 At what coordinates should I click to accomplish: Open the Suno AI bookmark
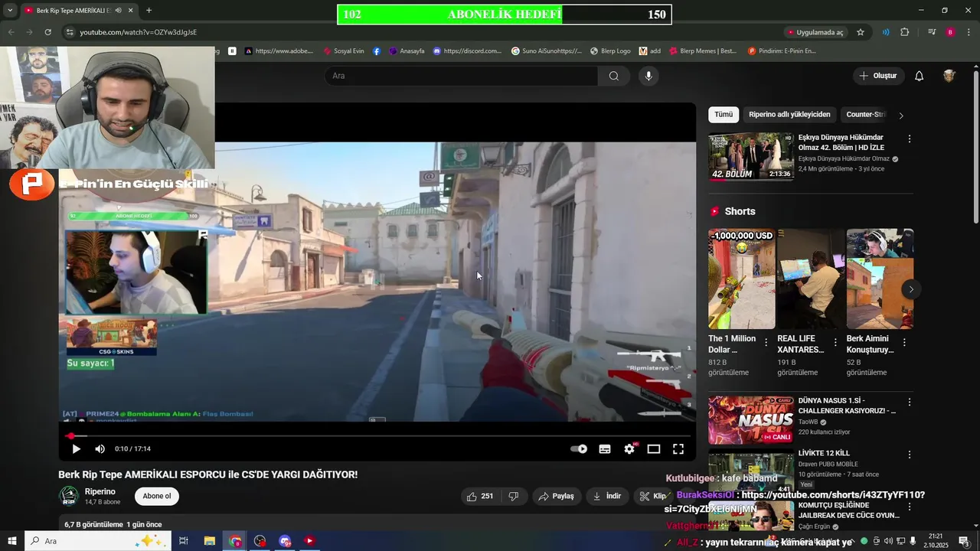(546, 51)
